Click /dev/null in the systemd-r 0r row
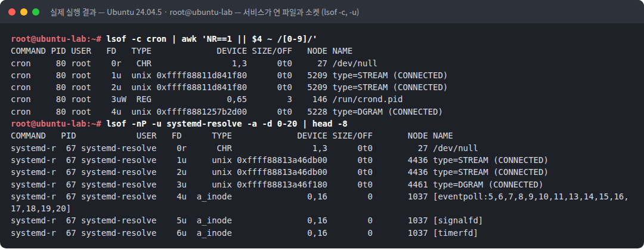This screenshot has height=249, width=644. click(x=456, y=147)
